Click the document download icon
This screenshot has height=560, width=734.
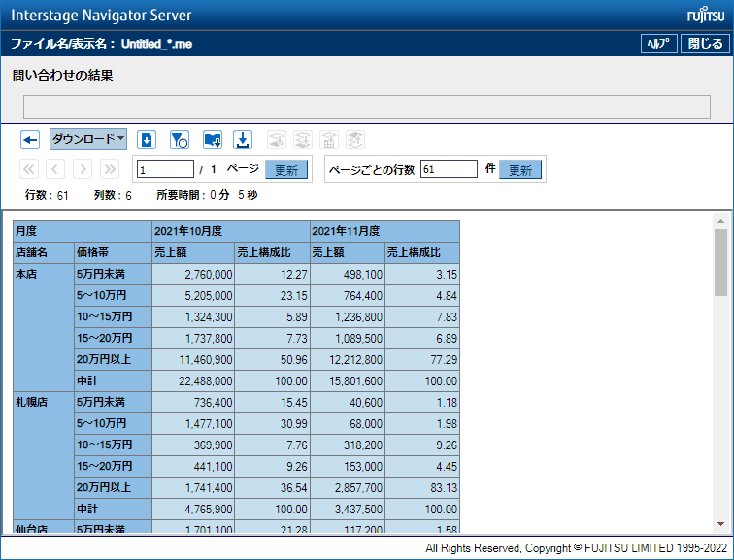147,140
